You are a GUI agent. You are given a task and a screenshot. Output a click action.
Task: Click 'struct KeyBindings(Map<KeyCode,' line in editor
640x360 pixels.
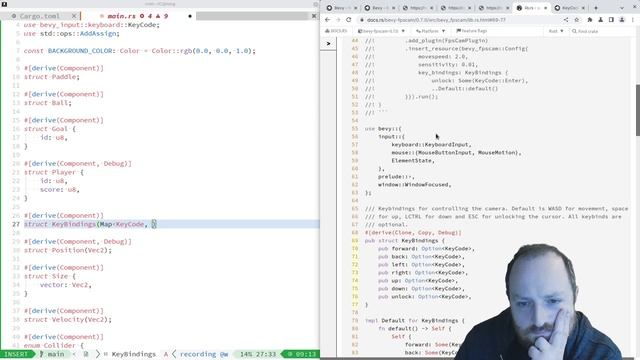point(90,224)
